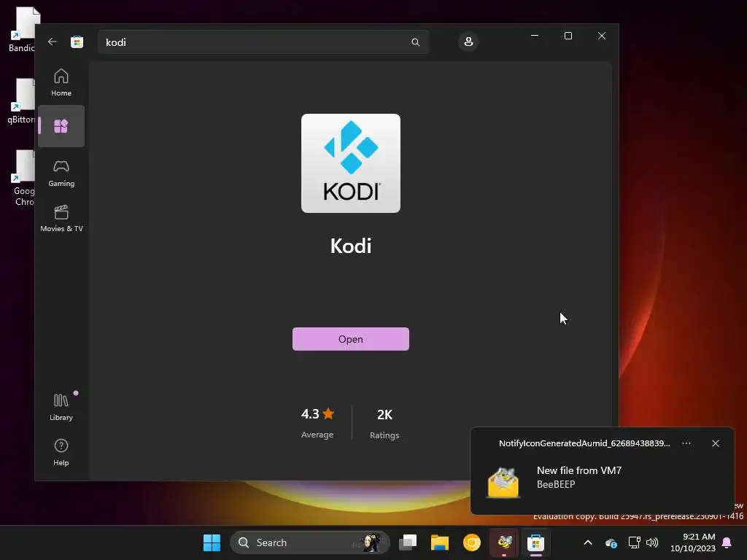Go to Home in Store sidebar
The height and width of the screenshot is (560, 747).
coord(61,82)
